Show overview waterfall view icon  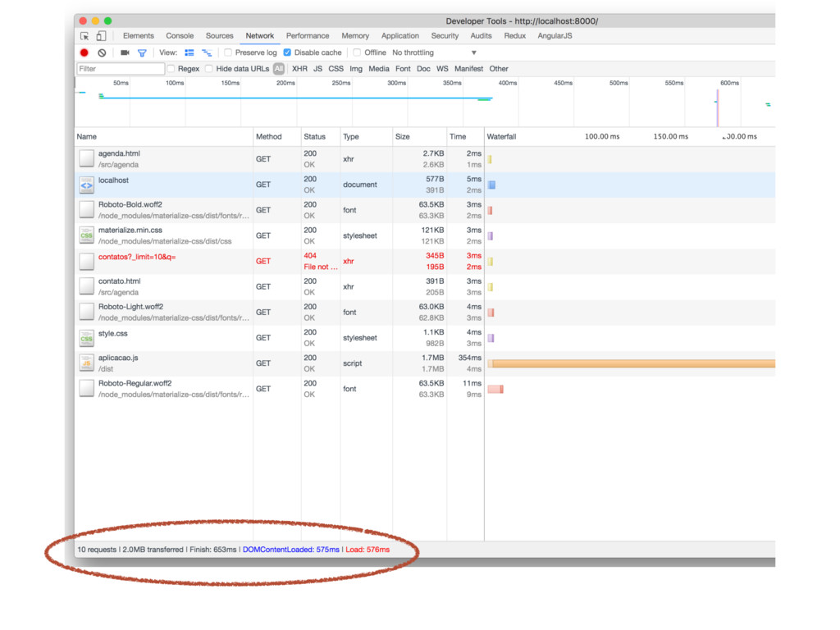pyautogui.click(x=207, y=52)
